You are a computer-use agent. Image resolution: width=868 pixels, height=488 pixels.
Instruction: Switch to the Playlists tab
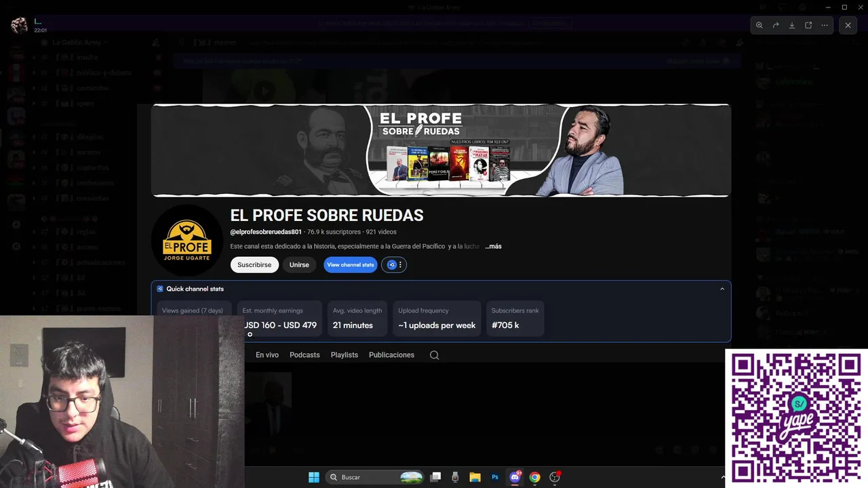coord(344,355)
